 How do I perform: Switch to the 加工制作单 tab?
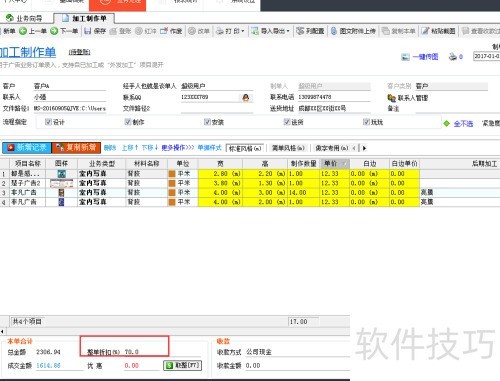tap(84, 18)
